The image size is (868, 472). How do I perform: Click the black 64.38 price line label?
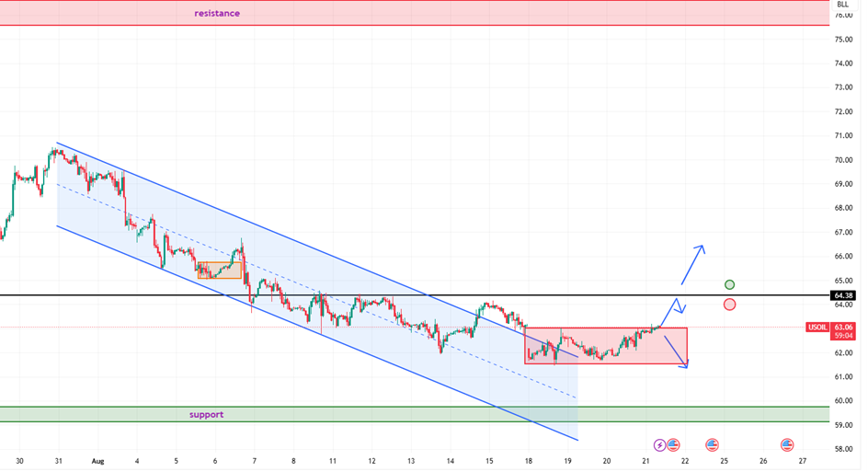click(x=844, y=296)
